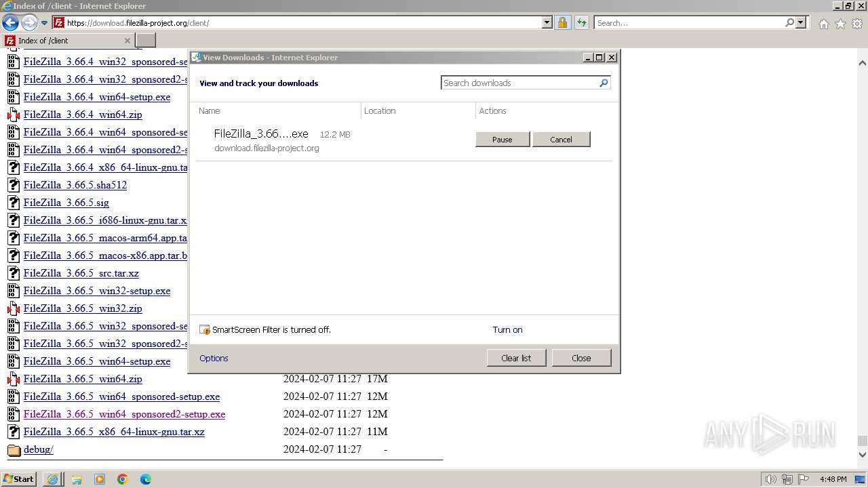Click the zip icon beside FileZilla_3.66.5_win64.zip
Viewport: 868px width, 488px height.
click(x=14, y=379)
